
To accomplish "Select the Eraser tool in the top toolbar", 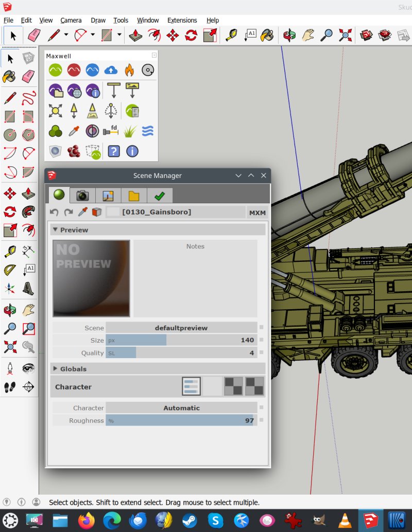I will point(33,35).
